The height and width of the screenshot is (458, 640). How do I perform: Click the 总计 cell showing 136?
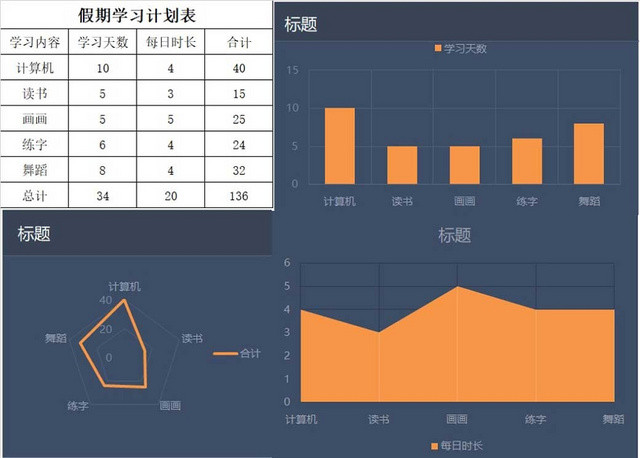pyautogui.click(x=239, y=195)
